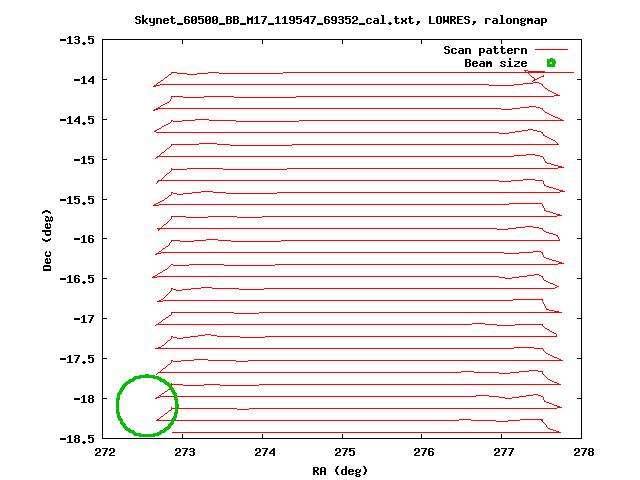The height and width of the screenshot is (480, 640).
Task: Click the 273 RA tick label
Action: [185, 452]
